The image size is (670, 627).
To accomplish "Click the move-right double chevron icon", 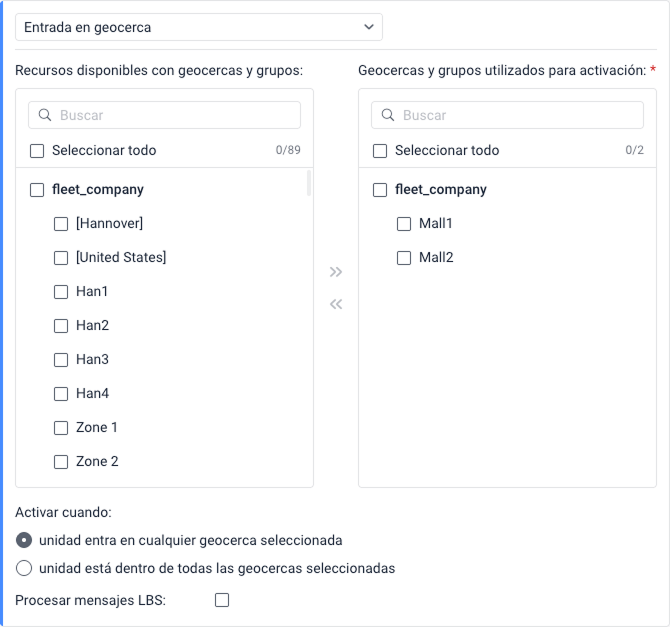I will coord(336,272).
